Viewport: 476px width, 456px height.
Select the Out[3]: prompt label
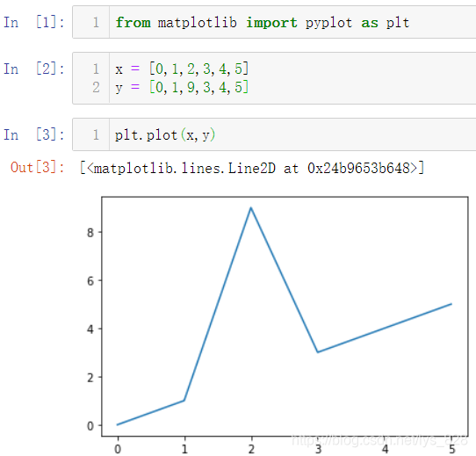(38, 168)
